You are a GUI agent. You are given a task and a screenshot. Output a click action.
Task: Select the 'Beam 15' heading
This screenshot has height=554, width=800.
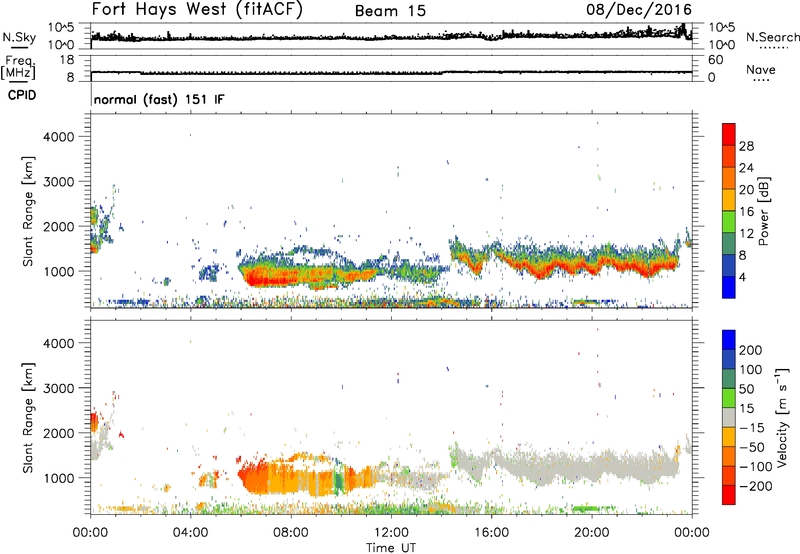(390, 11)
